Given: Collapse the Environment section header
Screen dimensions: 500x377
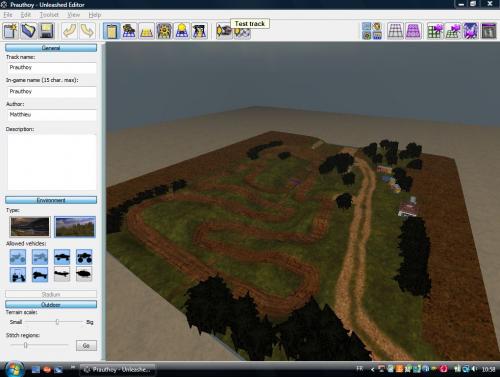Looking at the screenshot, I should pyautogui.click(x=51, y=200).
